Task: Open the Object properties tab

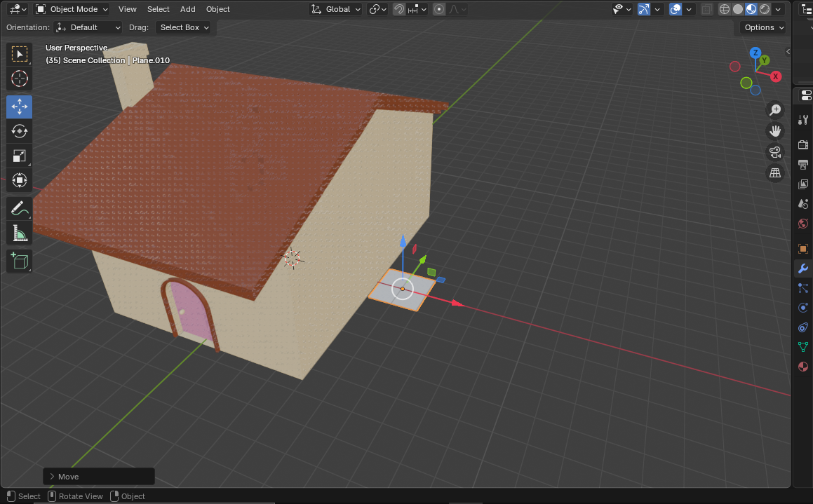Action: pos(803,249)
